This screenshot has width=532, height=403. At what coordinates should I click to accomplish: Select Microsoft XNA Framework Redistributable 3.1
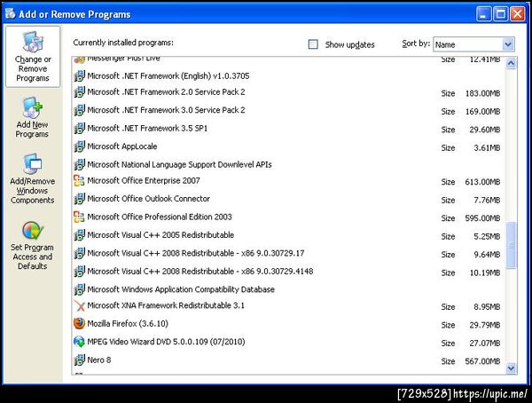pos(166,305)
